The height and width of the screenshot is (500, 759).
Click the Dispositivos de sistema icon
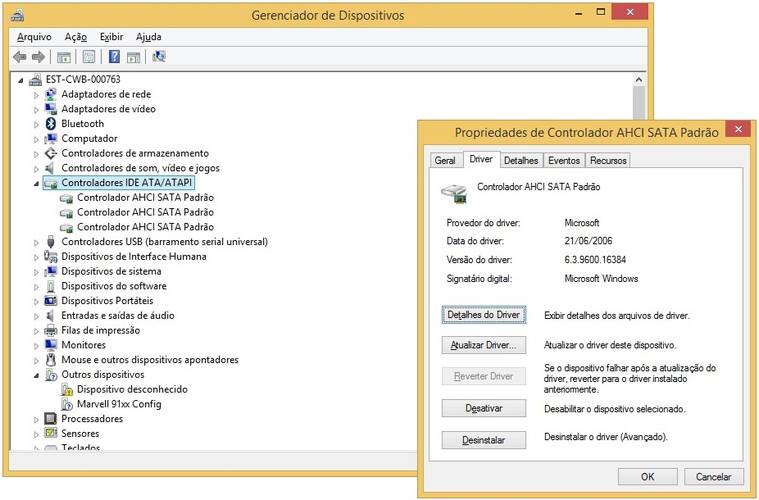51,272
